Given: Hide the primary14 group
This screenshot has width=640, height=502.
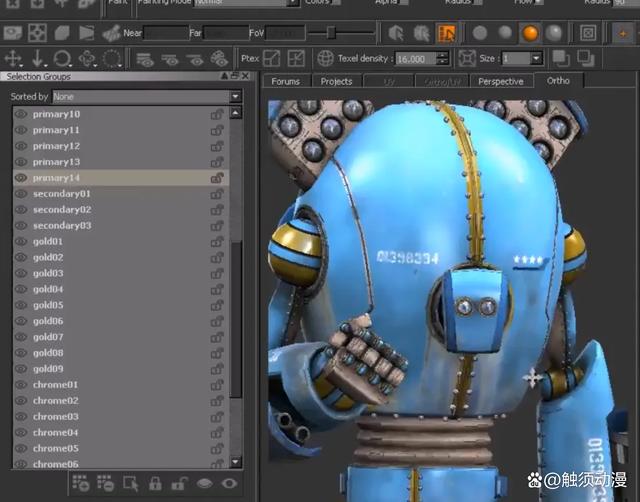Looking at the screenshot, I should pos(21,178).
